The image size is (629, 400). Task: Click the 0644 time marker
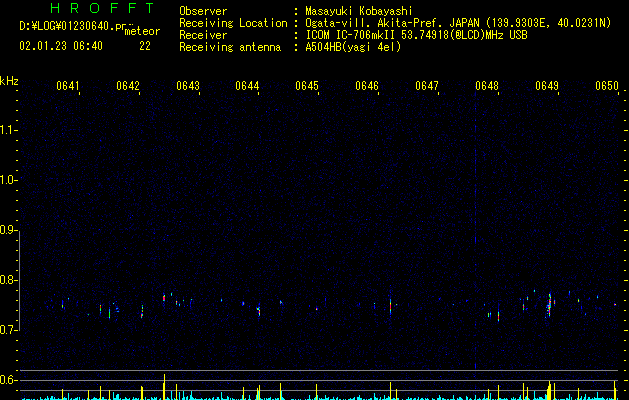pyautogui.click(x=247, y=86)
